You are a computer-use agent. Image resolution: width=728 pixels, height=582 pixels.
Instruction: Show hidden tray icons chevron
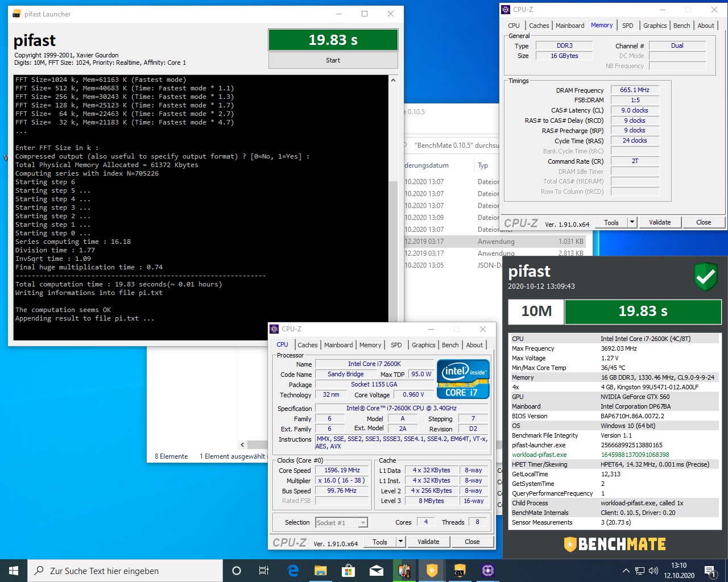point(626,571)
